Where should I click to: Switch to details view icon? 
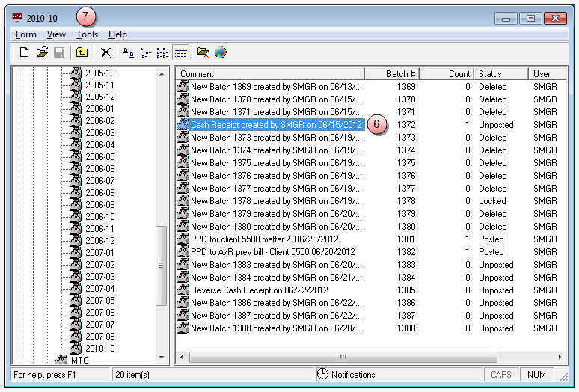pos(181,53)
